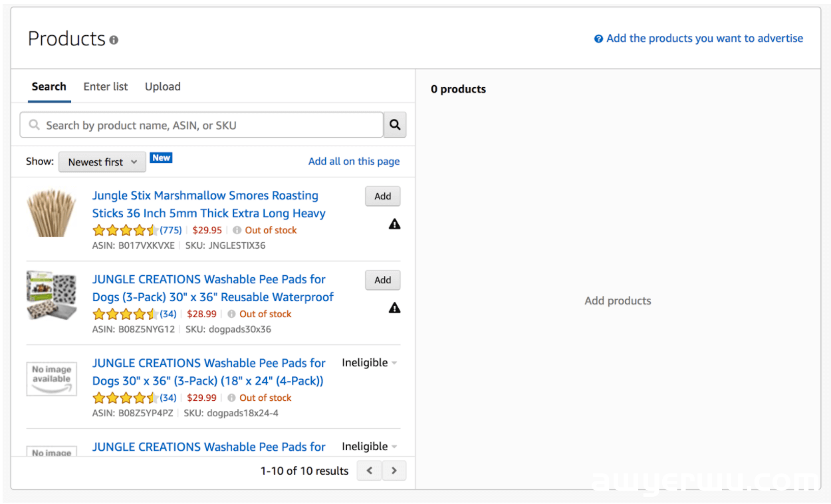Click ASIN: B08Z5NYG12 text
Screen dimensions: 831x504
click(134, 329)
